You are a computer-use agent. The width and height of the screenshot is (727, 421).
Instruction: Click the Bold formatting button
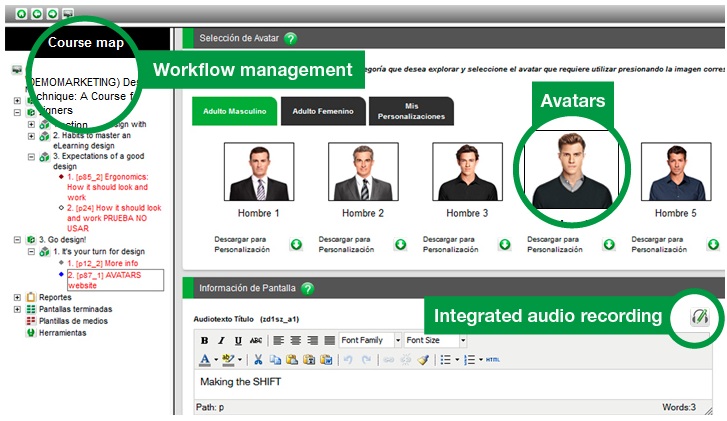coord(204,340)
